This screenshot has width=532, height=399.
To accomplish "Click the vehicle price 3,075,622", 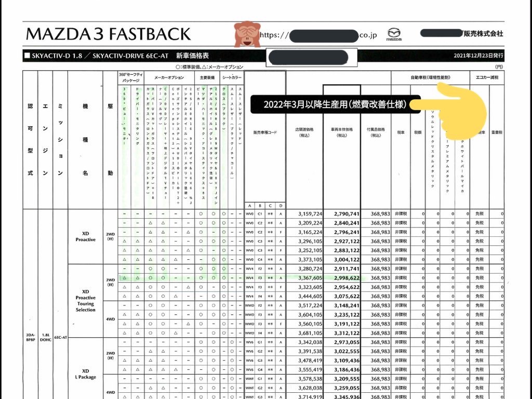I will pos(347,296).
